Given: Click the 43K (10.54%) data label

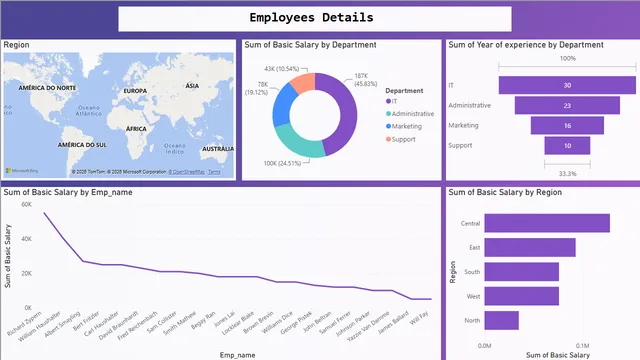Looking at the screenshot, I should pos(282,69).
